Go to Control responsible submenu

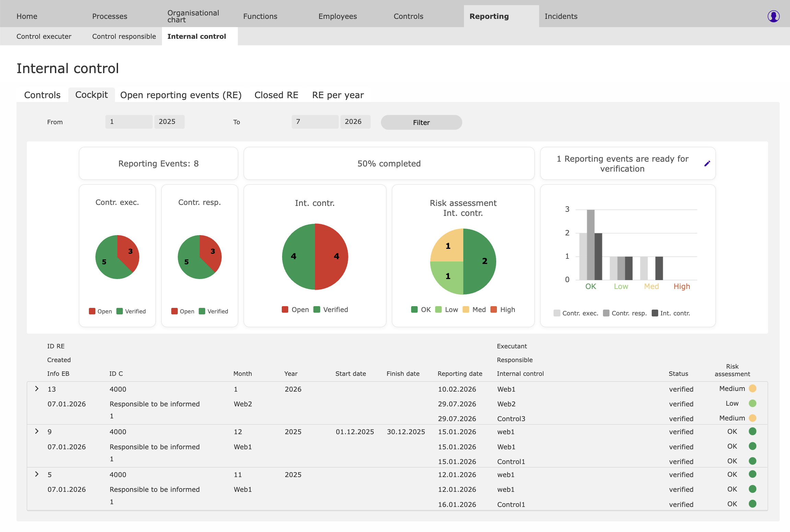coord(124,36)
